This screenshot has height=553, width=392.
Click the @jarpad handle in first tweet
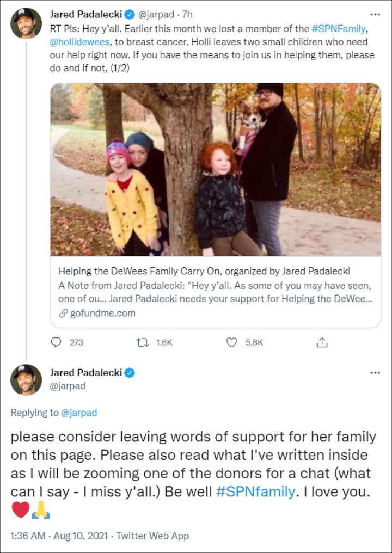click(162, 14)
